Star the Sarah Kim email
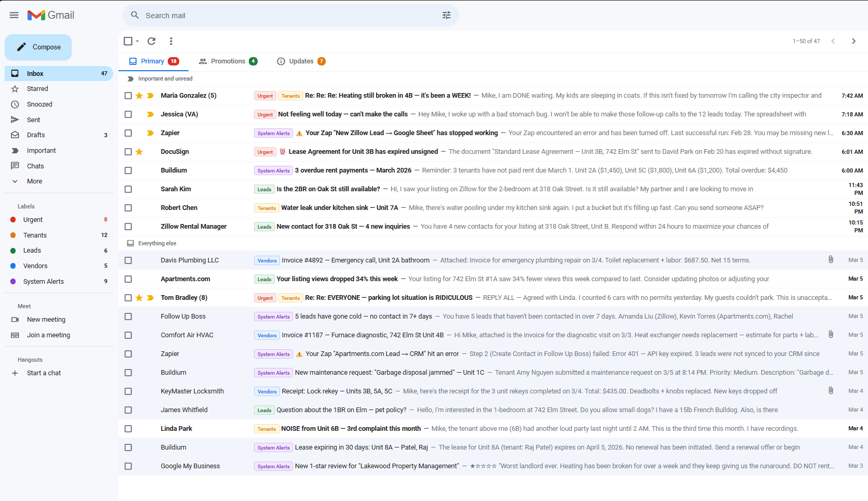Screen dimensions: 868x501 click(x=139, y=189)
